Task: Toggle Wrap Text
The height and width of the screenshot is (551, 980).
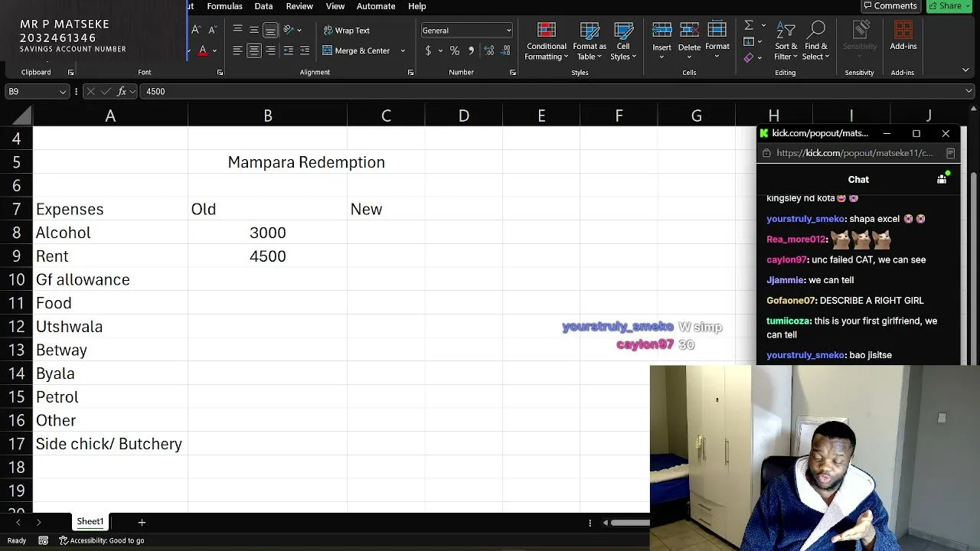Action: coord(346,30)
